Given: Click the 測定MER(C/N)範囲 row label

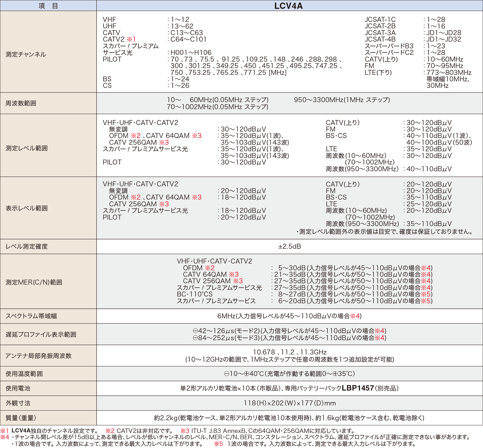Looking at the screenshot, I should [34, 282].
